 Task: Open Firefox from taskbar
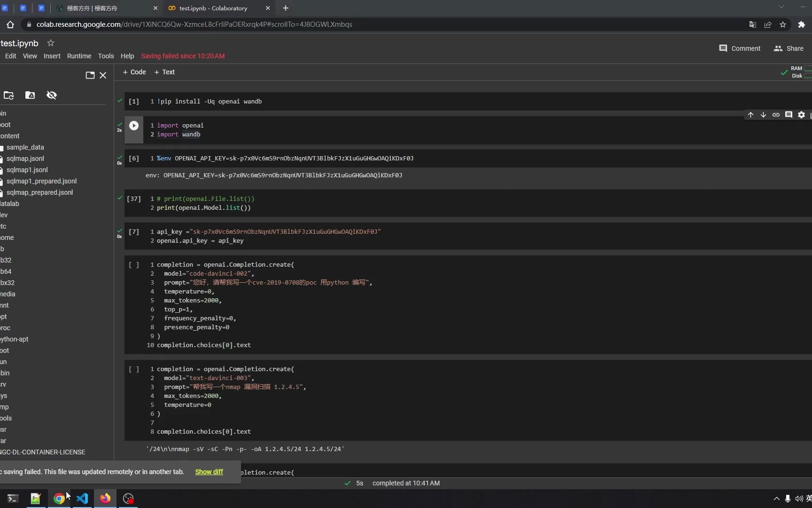[x=105, y=498]
